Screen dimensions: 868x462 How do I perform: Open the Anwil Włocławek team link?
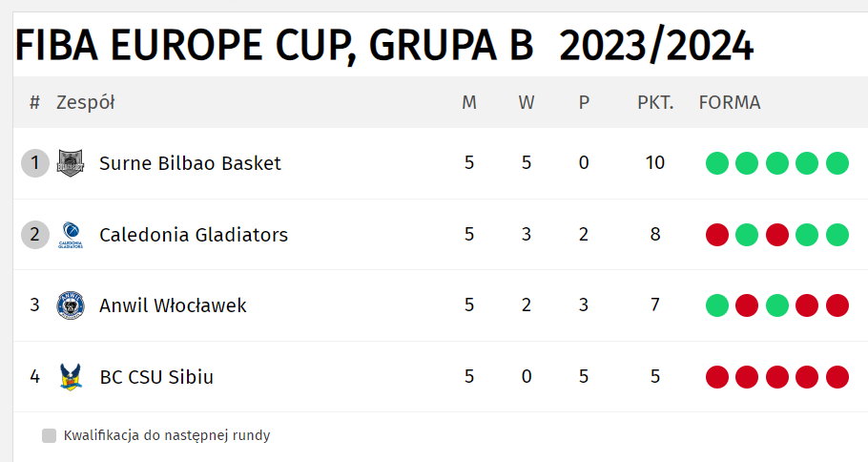click(x=173, y=305)
